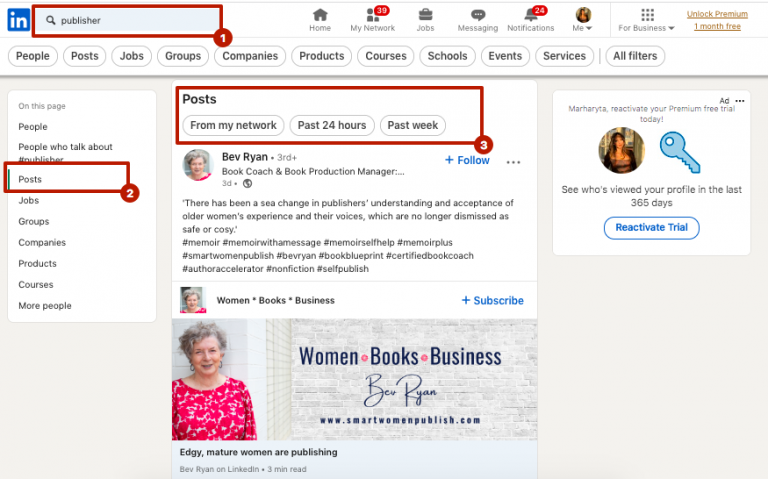Viewport: 768px width, 479px height.
Task: Open the All filters panel
Action: click(634, 56)
